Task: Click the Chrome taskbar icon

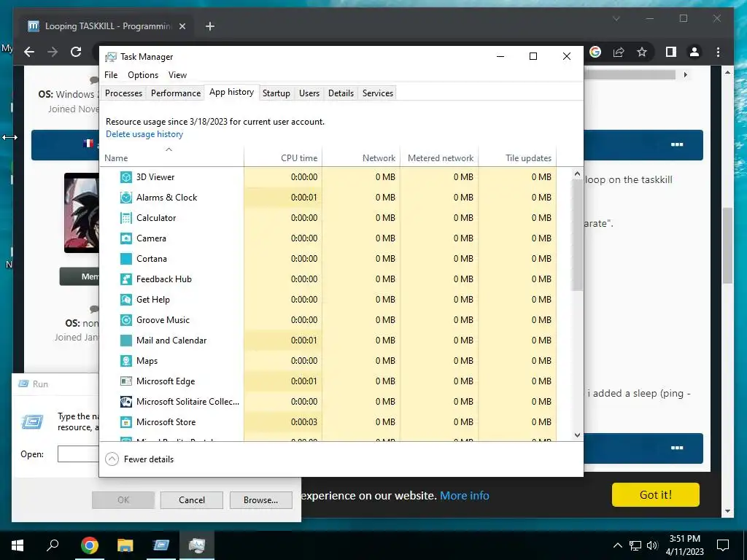Action: coord(89,545)
